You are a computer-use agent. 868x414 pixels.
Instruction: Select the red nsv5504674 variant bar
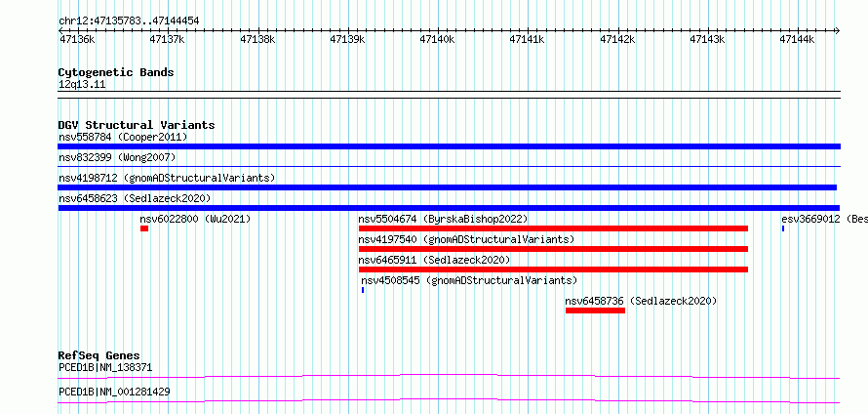(554, 228)
